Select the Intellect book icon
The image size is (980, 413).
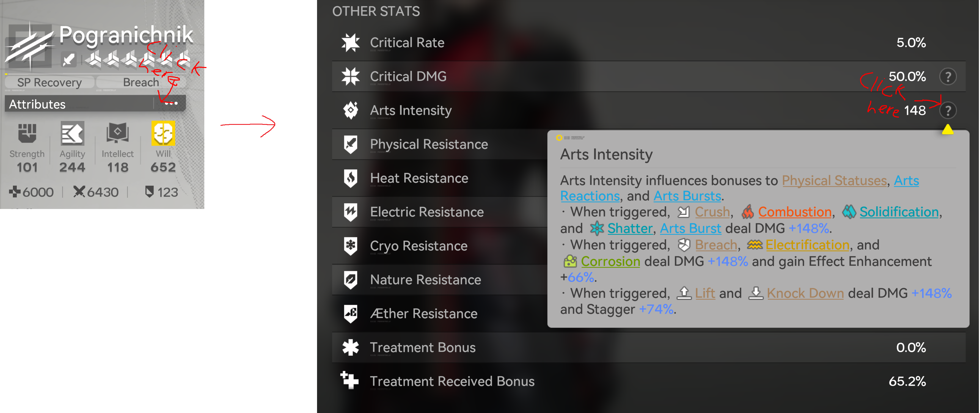[118, 133]
